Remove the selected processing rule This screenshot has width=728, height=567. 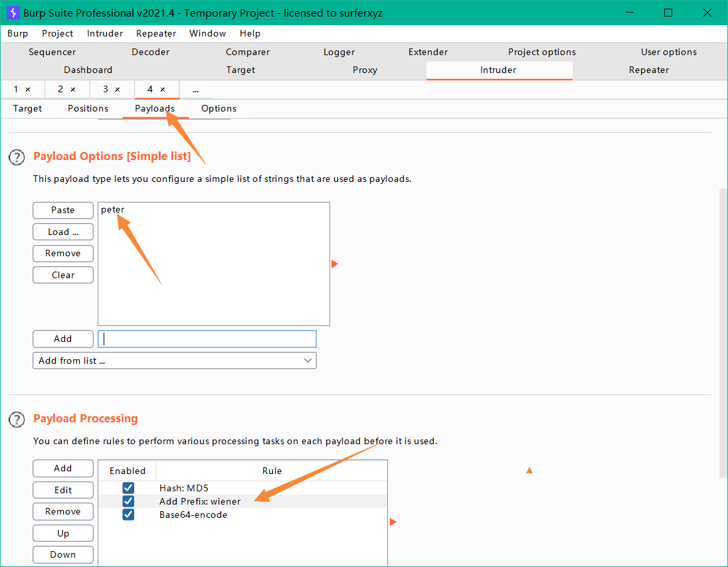[x=63, y=511]
